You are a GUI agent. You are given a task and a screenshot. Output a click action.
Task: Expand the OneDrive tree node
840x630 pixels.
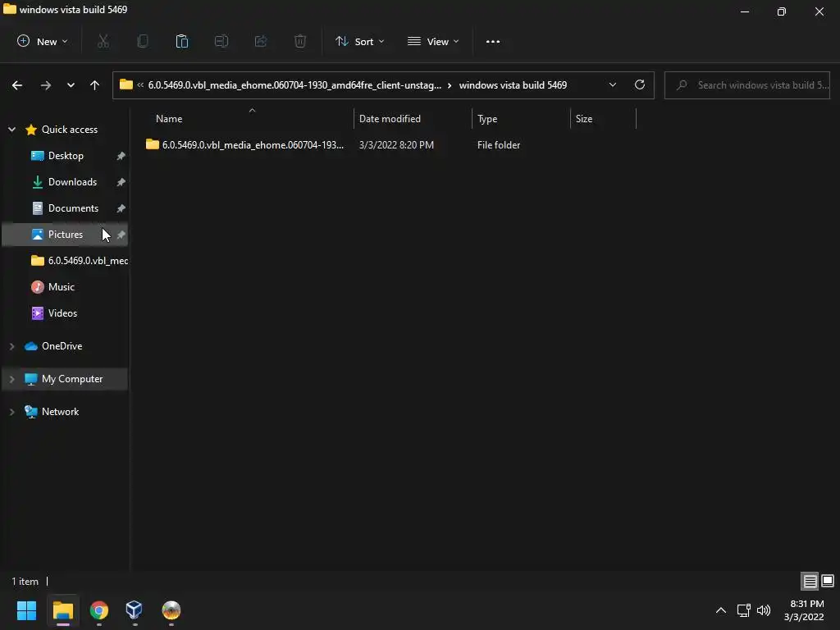(11, 347)
